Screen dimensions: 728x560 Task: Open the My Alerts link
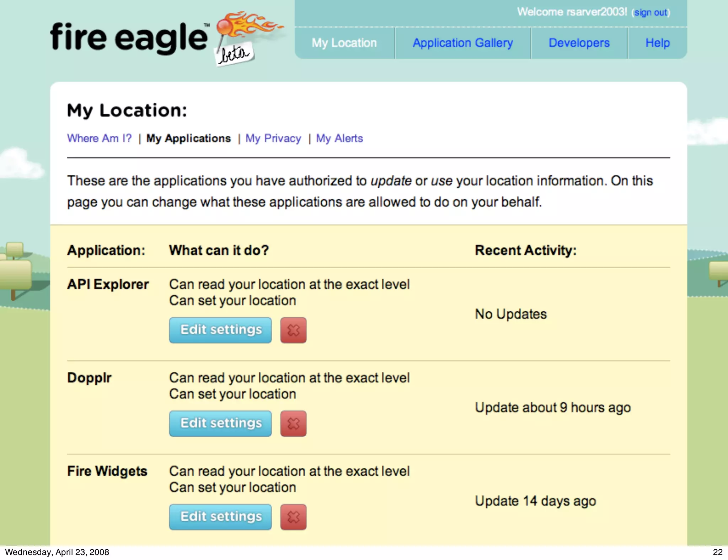pos(339,138)
